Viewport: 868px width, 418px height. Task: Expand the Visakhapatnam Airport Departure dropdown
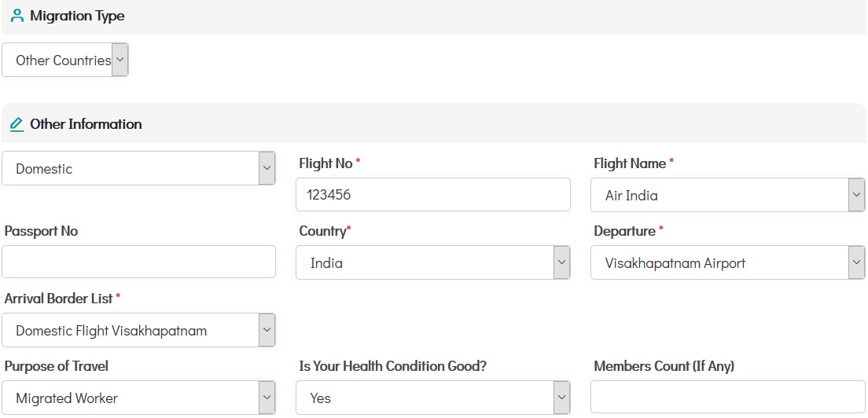727,262
